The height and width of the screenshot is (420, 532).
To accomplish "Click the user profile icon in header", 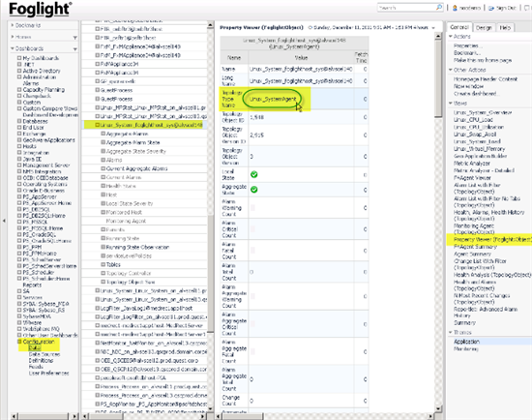I will (x=455, y=8).
